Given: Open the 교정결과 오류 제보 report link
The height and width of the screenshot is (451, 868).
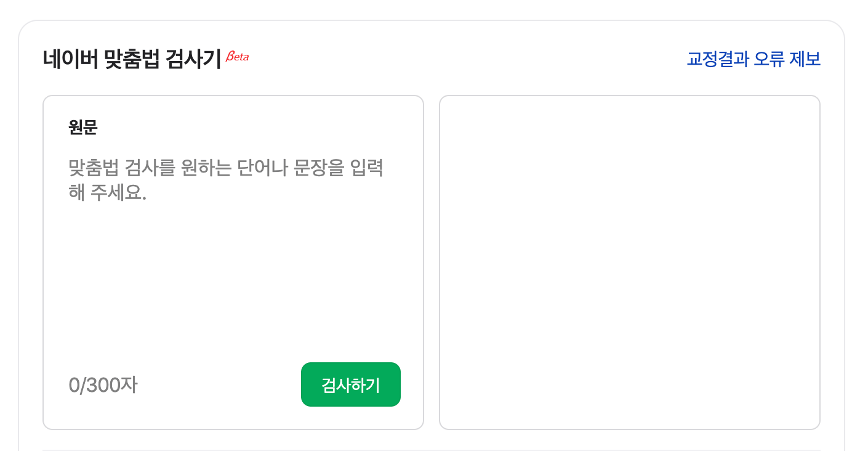Looking at the screenshot, I should (753, 59).
